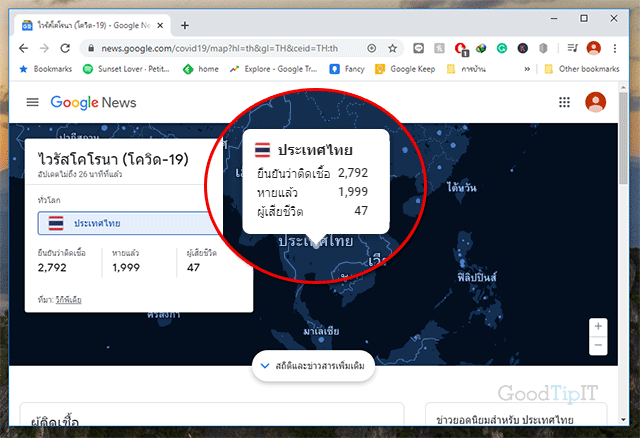The image size is (640, 438).
Task: Click the grey translate extension icon
Action: point(439,49)
